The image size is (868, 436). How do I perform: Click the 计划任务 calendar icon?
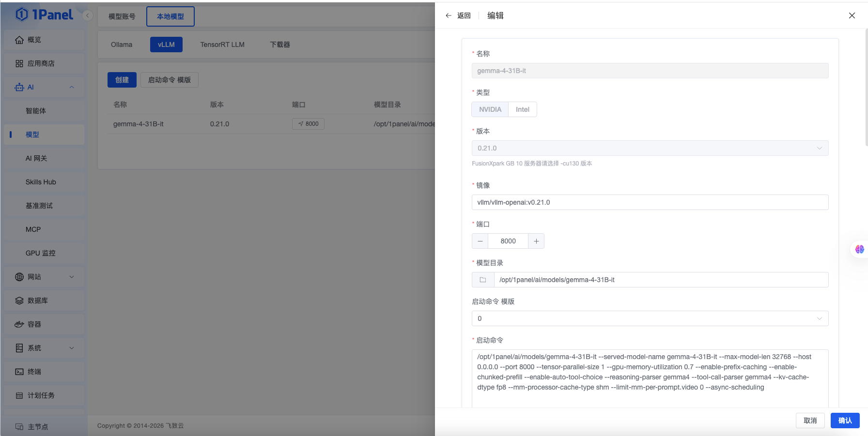click(x=19, y=395)
